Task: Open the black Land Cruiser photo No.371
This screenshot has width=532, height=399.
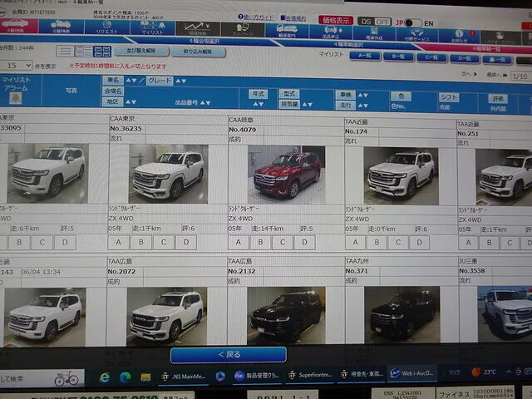Action: click(401, 314)
